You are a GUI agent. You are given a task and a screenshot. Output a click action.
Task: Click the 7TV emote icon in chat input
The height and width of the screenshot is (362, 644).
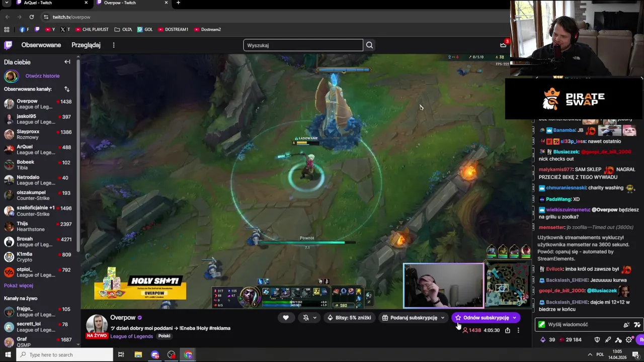[637, 325]
